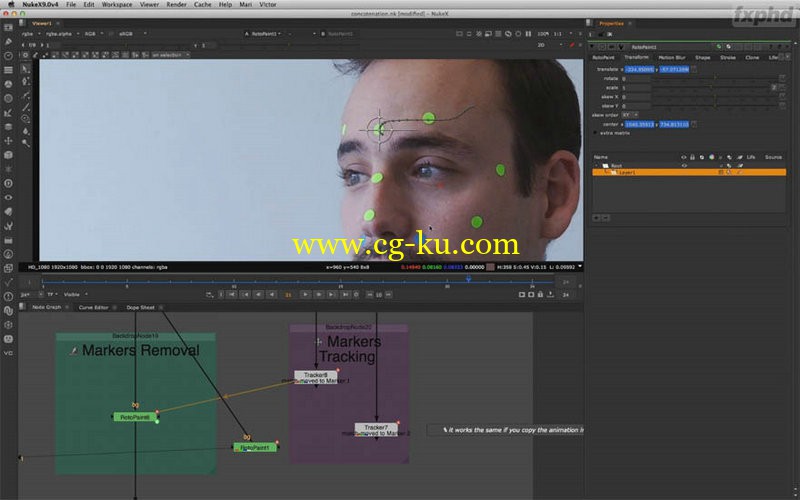Select the Brush tool in viewer toolbar
This screenshot has width=800, height=500.
[26, 107]
